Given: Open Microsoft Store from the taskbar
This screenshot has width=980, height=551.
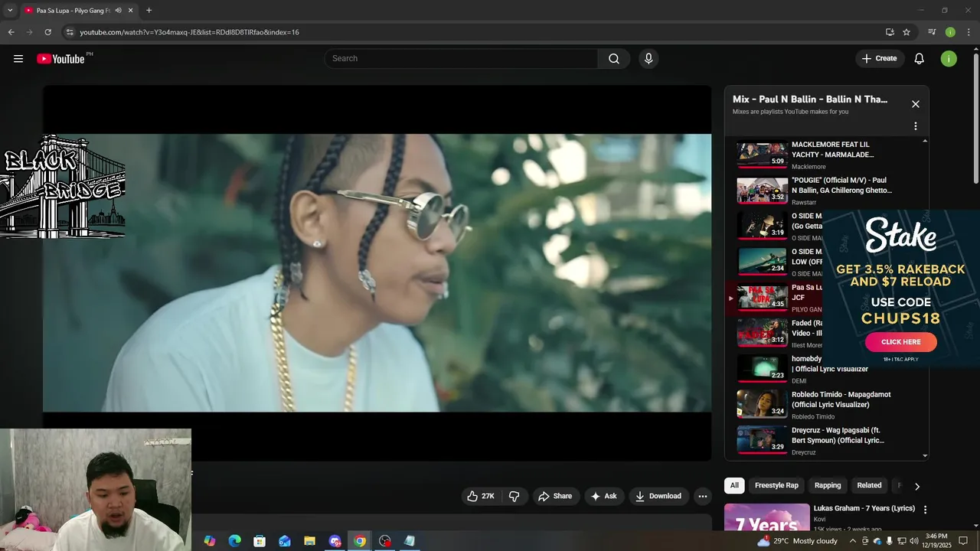Looking at the screenshot, I should click(260, 541).
